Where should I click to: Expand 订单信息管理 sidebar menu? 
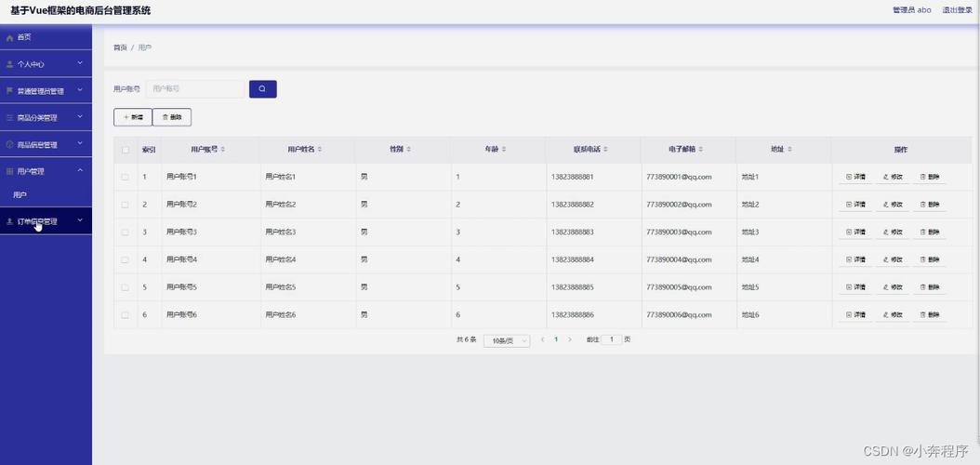click(x=46, y=221)
